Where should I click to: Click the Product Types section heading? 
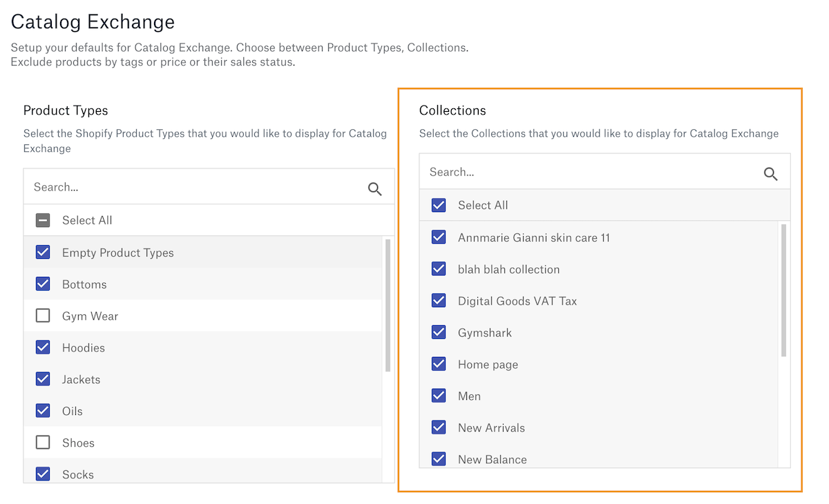click(x=66, y=110)
